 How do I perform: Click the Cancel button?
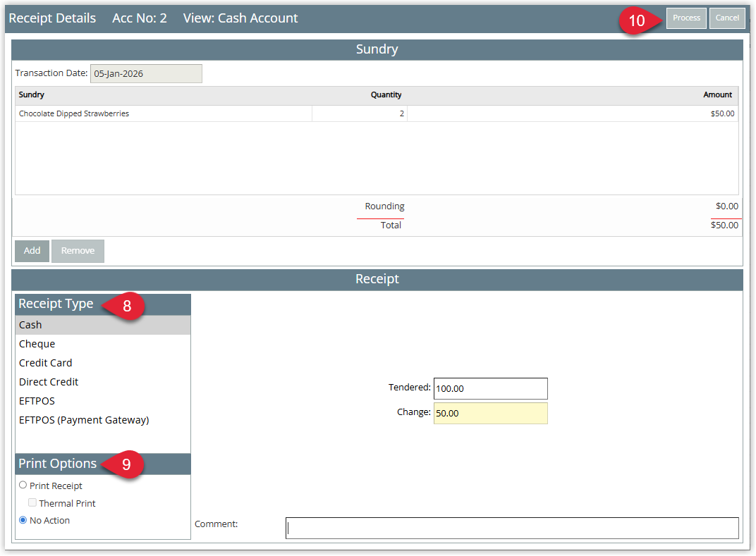[x=726, y=18]
